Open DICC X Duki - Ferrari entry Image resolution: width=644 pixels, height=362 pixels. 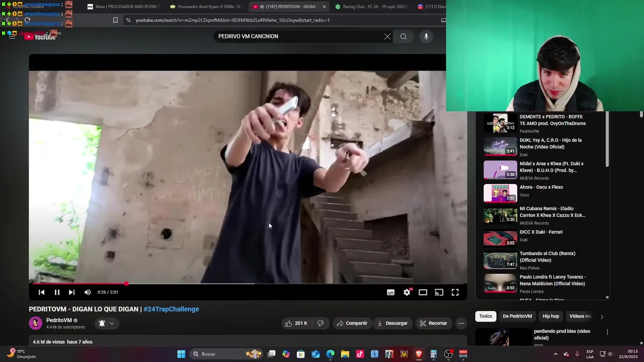pos(542,238)
